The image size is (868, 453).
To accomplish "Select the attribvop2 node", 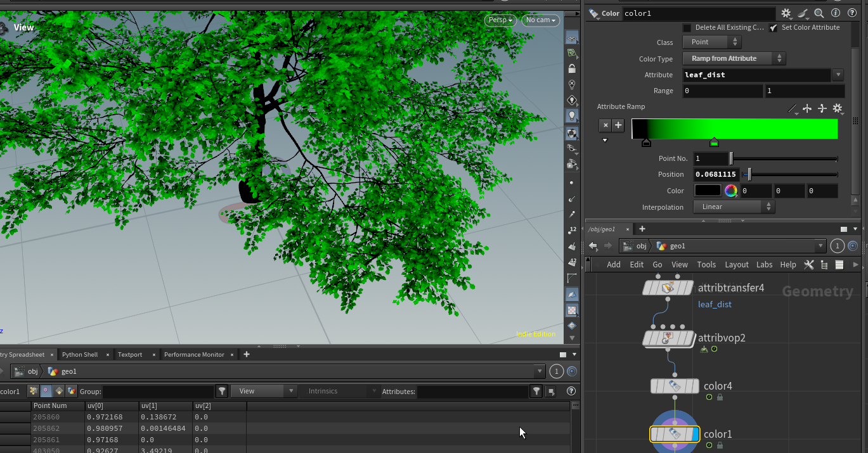I will (668, 338).
